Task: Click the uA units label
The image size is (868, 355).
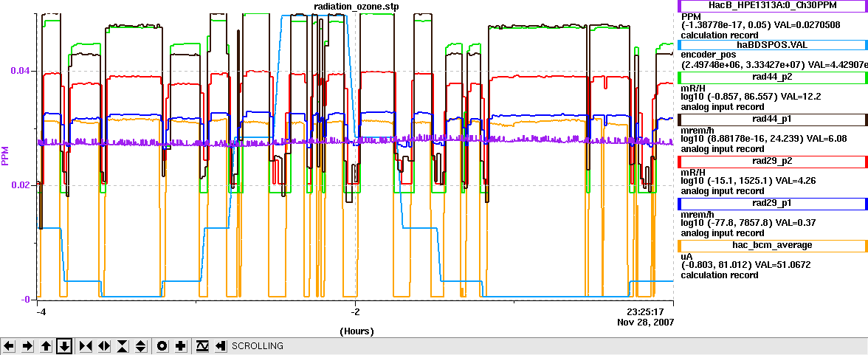Action: [x=686, y=255]
